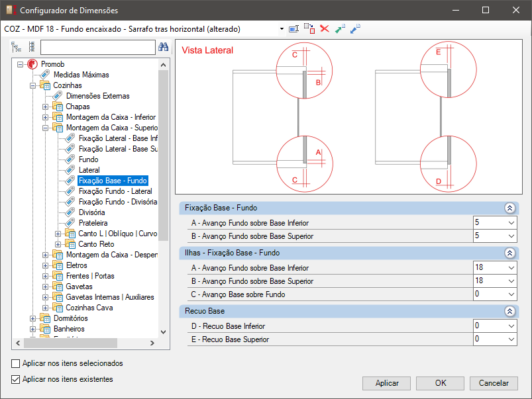Expand the Dormitórios tree node
The height and width of the screenshot is (399, 532).
pyautogui.click(x=32, y=318)
